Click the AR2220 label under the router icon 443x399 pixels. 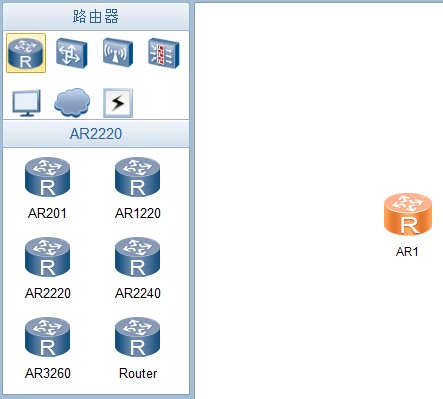point(48,293)
